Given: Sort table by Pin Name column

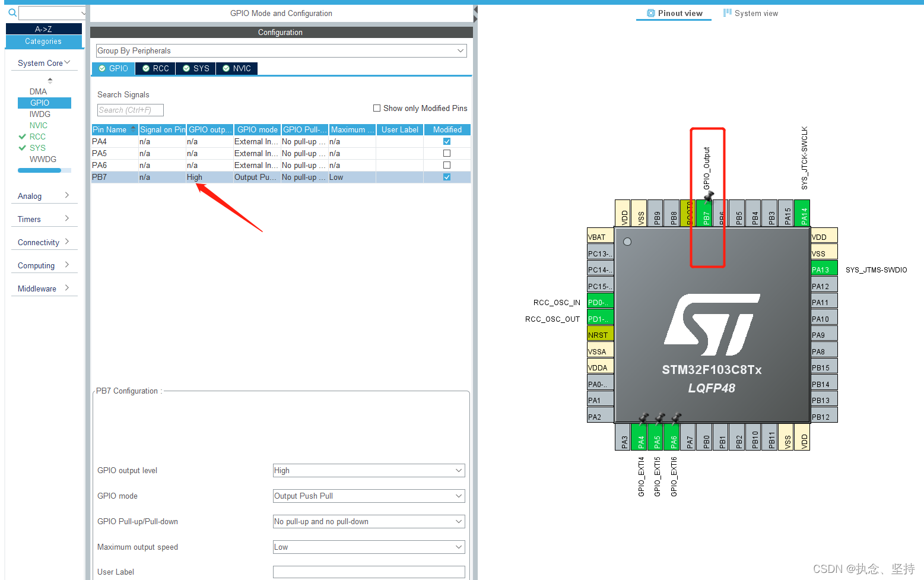Looking at the screenshot, I should pyautogui.click(x=115, y=129).
